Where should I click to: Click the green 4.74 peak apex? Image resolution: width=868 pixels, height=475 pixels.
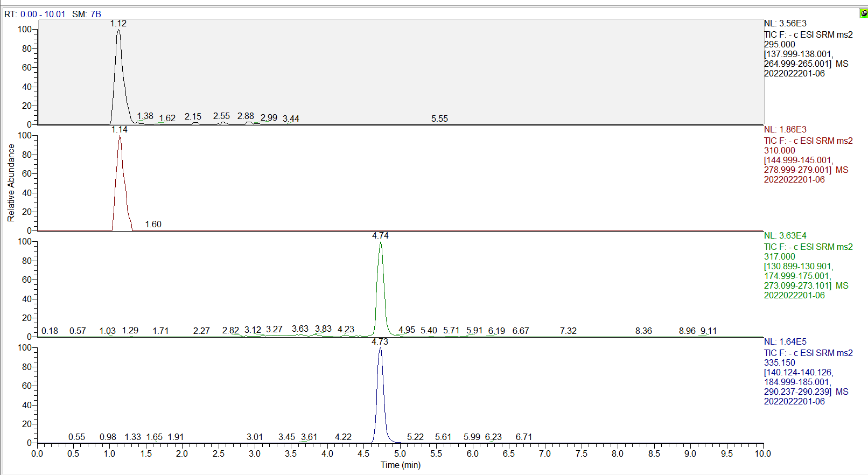point(381,242)
